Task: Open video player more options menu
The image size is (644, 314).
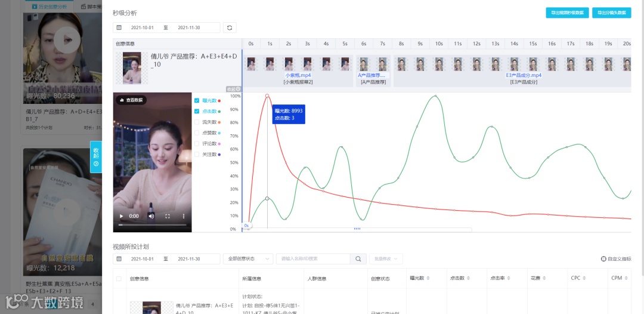Action: point(184,216)
